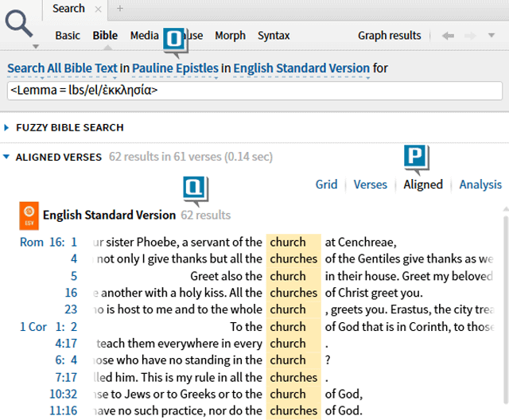Switch to the Morph search tab
Viewport: 509px width, 420px height.
(230, 36)
